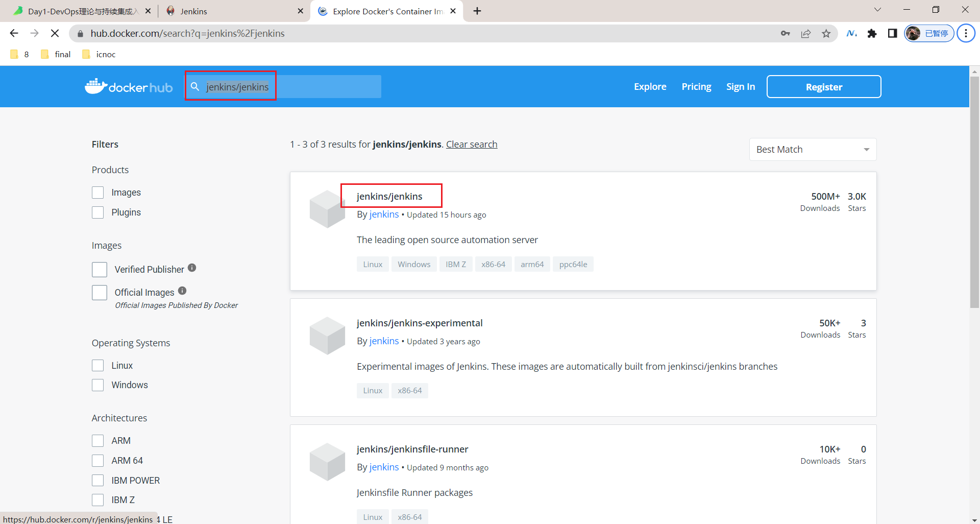This screenshot has width=980, height=524.
Task: Click the tab search chevron
Action: (877, 9)
